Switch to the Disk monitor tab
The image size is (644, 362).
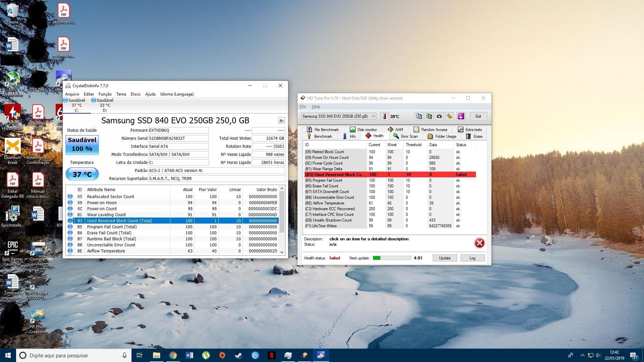[363, 130]
